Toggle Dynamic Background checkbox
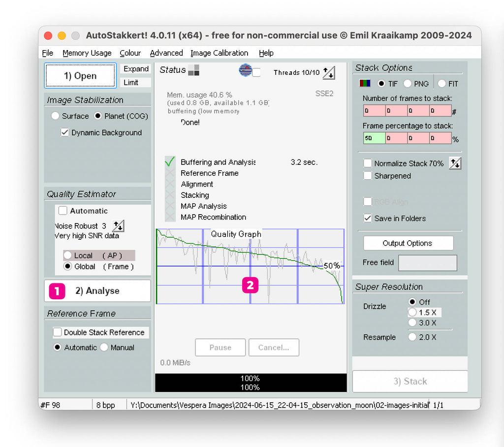 click(x=65, y=132)
